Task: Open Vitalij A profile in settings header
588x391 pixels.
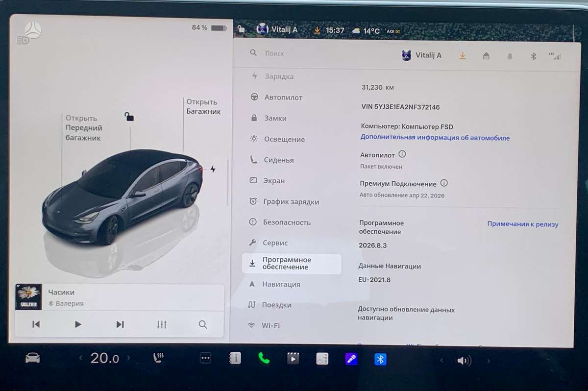Action: (421, 55)
